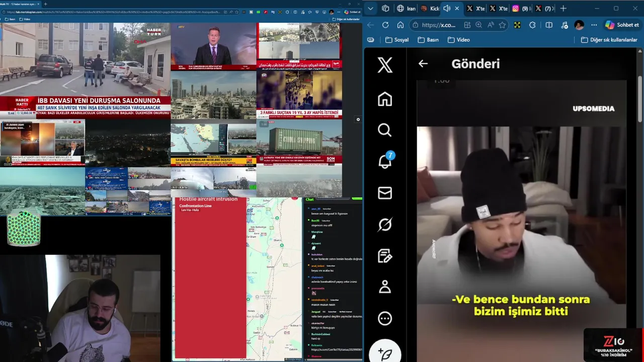Expand the Basın bookmarks folder in right window
This screenshot has height=362, width=644.
(x=429, y=40)
